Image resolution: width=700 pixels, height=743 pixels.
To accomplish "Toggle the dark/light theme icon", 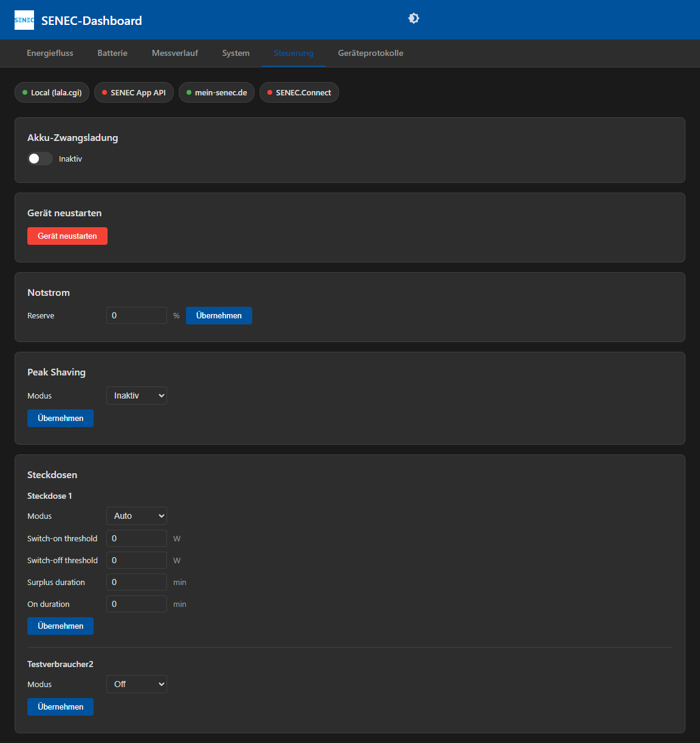I will coord(414,18).
